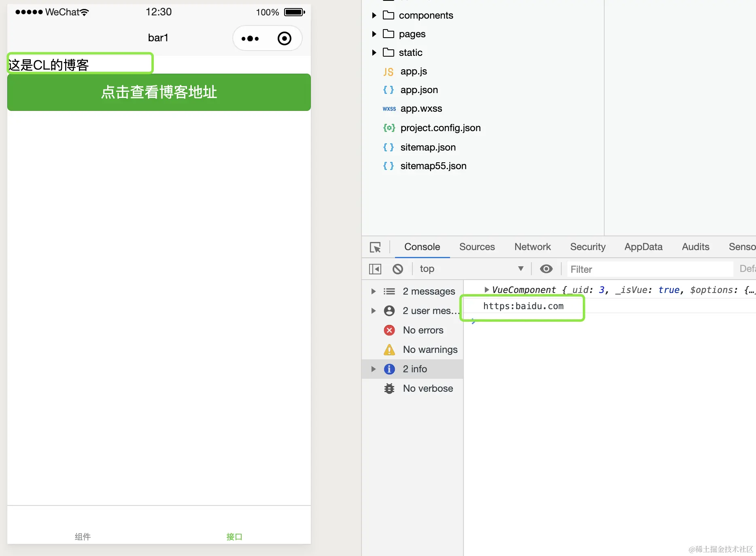This screenshot has height=556, width=756.
Task: Click the bug icon for No verbose
Action: [389, 388]
